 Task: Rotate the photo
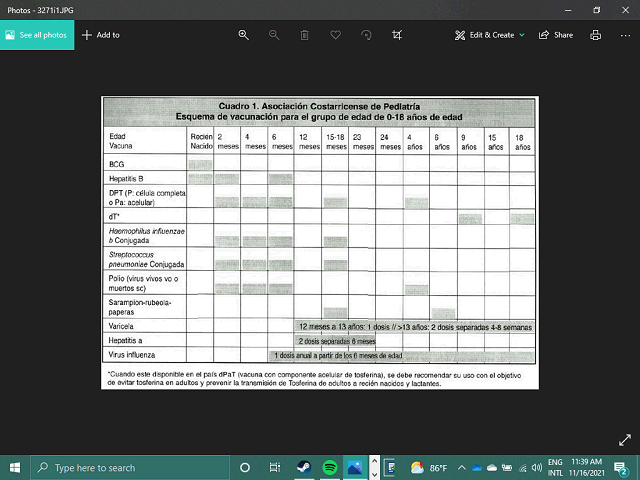point(366,35)
